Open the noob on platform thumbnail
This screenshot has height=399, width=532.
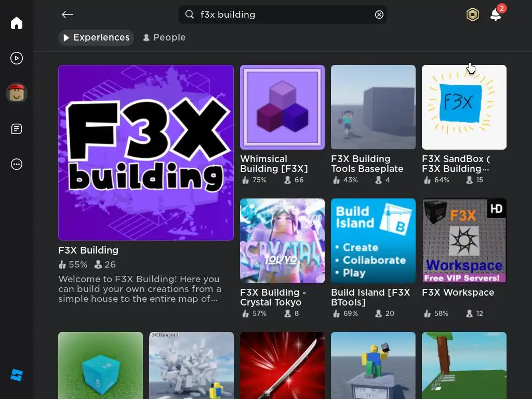tap(373, 365)
